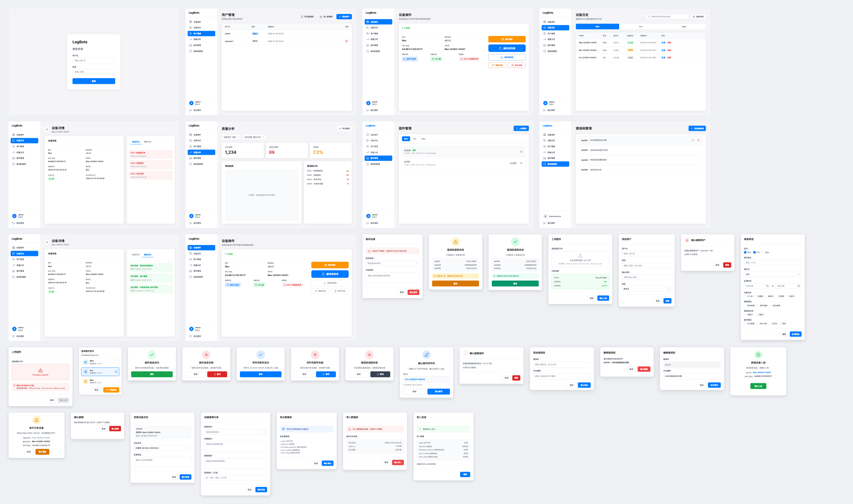The width and height of the screenshot is (853, 504).
Task: Select Max model cube in 选择固件型号
Action: (86, 381)
